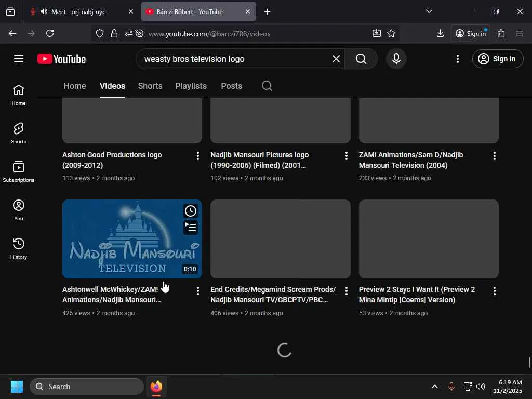Close the Meet tab

coord(131,11)
